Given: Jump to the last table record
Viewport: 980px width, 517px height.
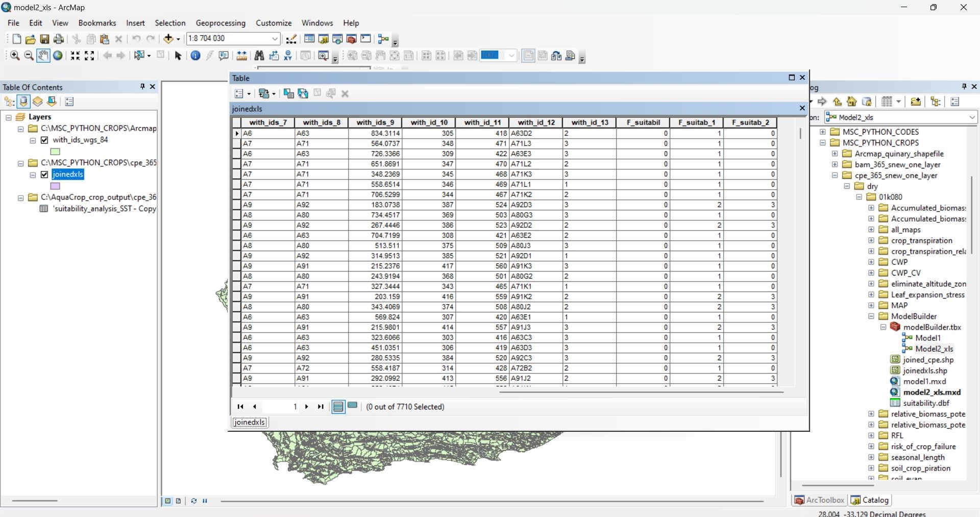Looking at the screenshot, I should pos(320,407).
